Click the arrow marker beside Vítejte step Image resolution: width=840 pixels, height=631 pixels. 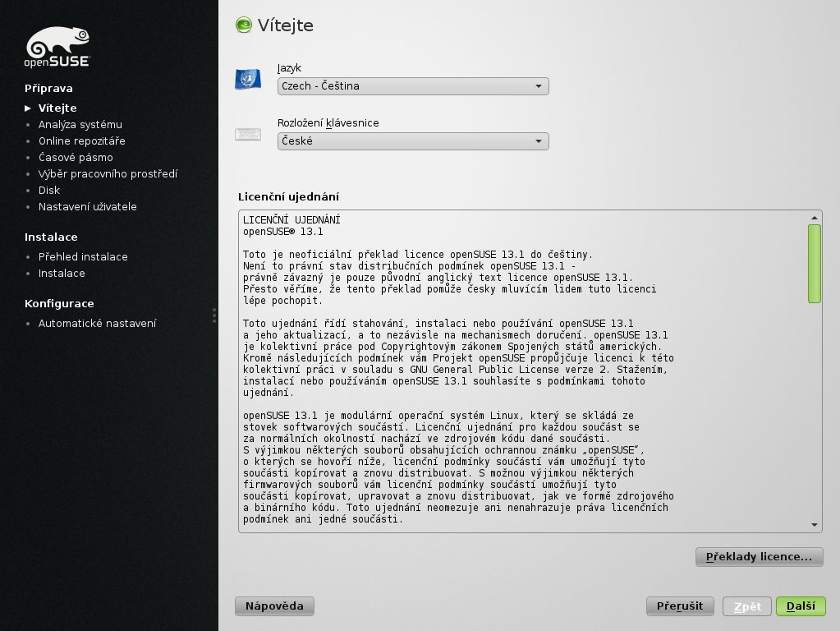pyautogui.click(x=28, y=108)
